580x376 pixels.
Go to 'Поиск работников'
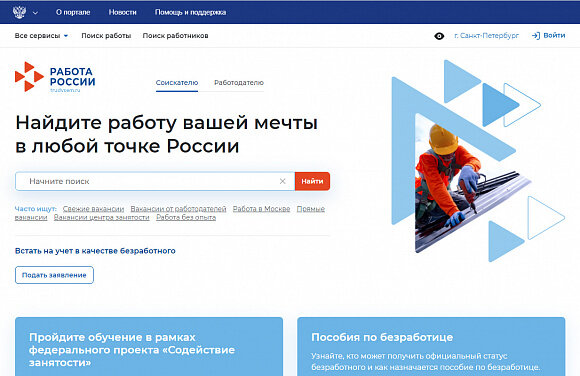[175, 36]
